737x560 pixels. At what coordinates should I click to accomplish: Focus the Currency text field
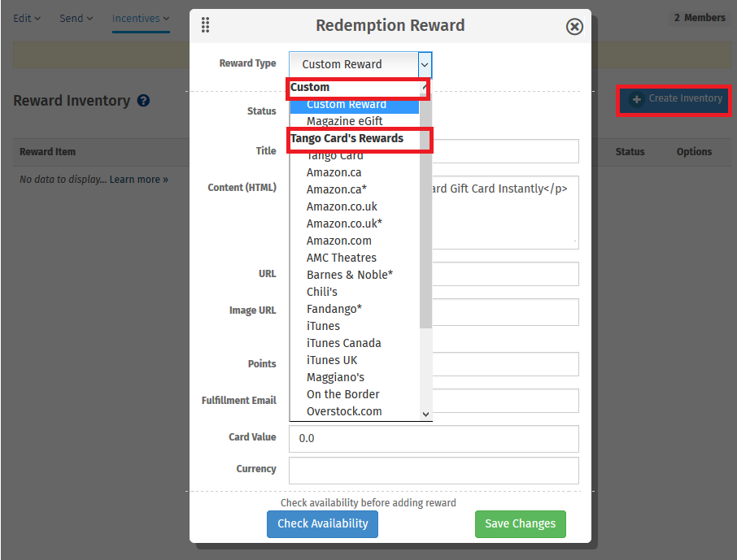(434, 470)
